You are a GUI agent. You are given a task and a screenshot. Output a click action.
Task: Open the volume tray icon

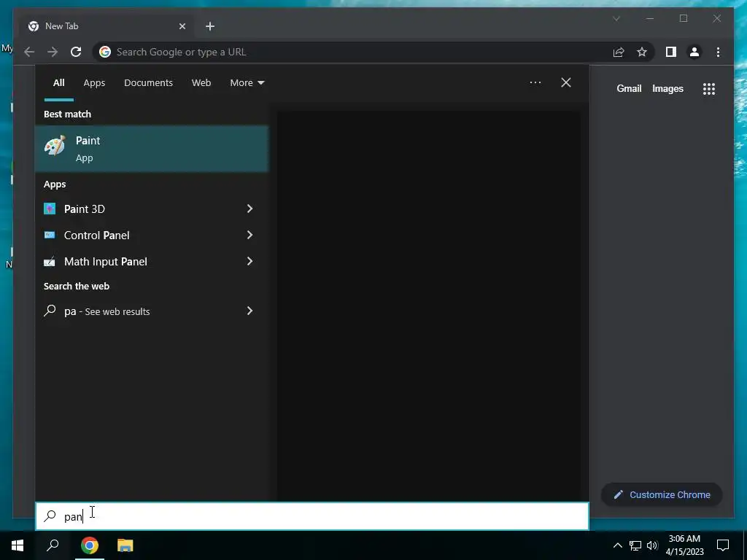652,545
